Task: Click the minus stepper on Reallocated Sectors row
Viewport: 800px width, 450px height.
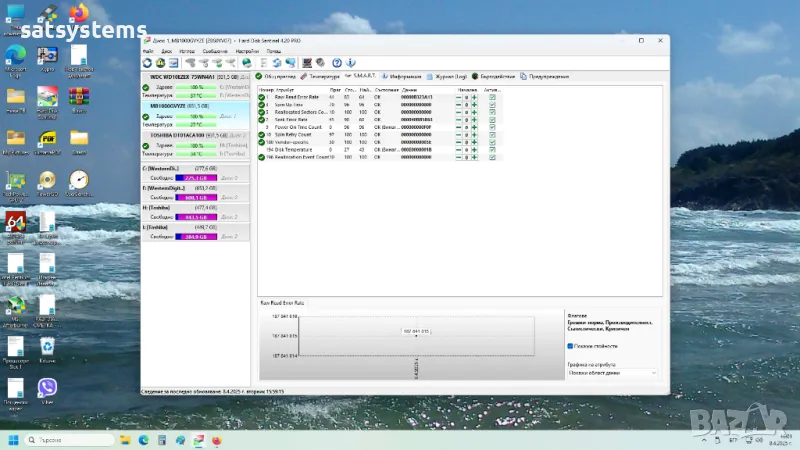Action: coord(458,114)
